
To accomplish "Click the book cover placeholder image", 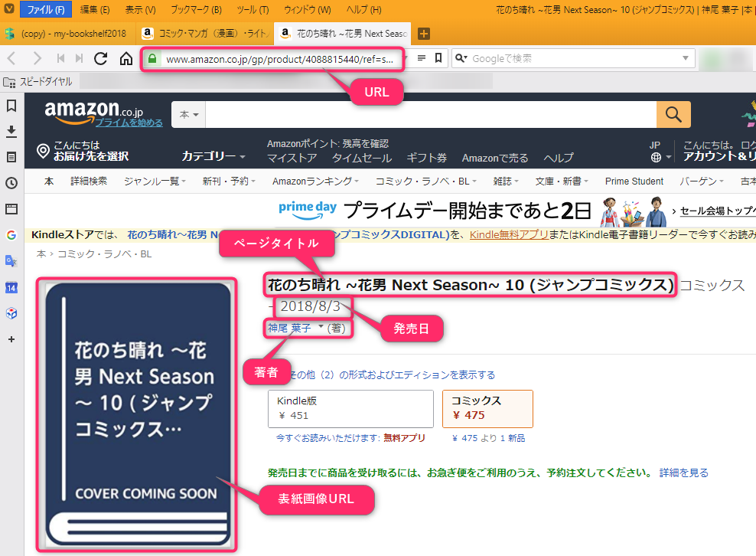I will pos(138,415).
